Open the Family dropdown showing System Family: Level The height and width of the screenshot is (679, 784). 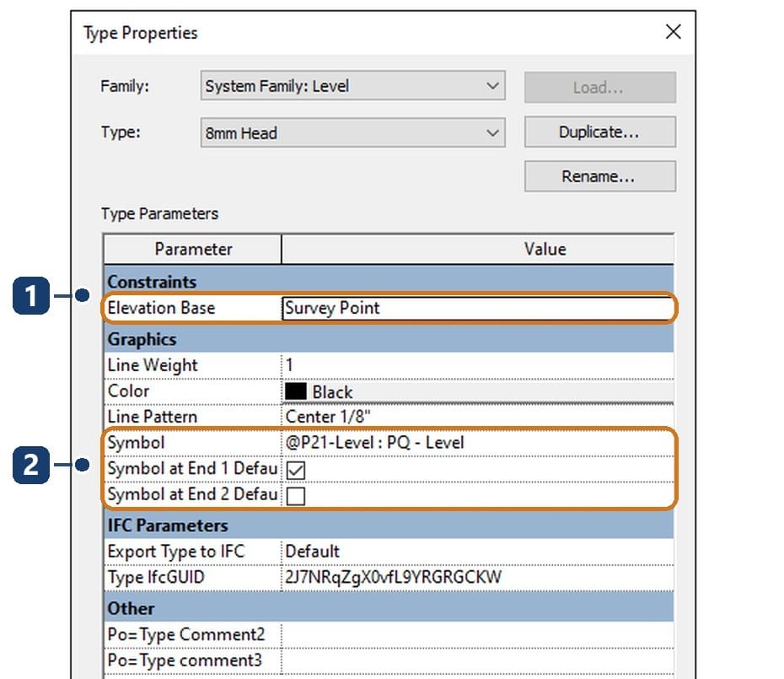coord(352,85)
